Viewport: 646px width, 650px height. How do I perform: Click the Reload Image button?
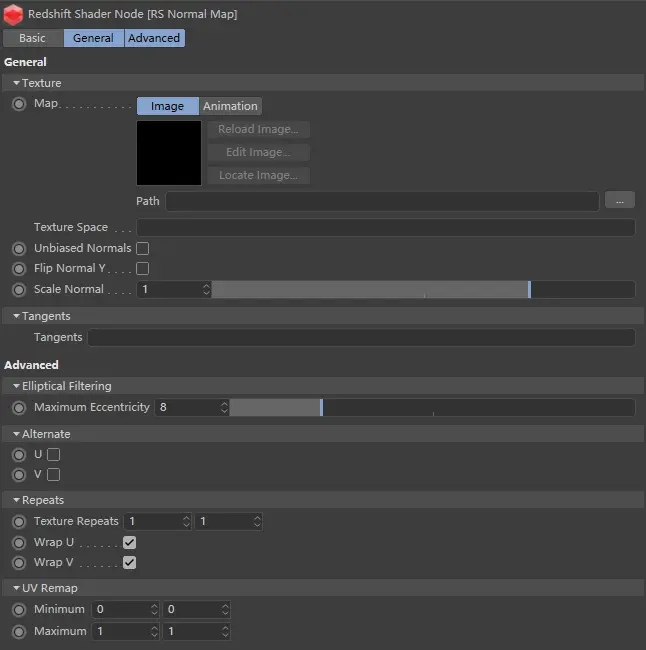click(x=258, y=129)
